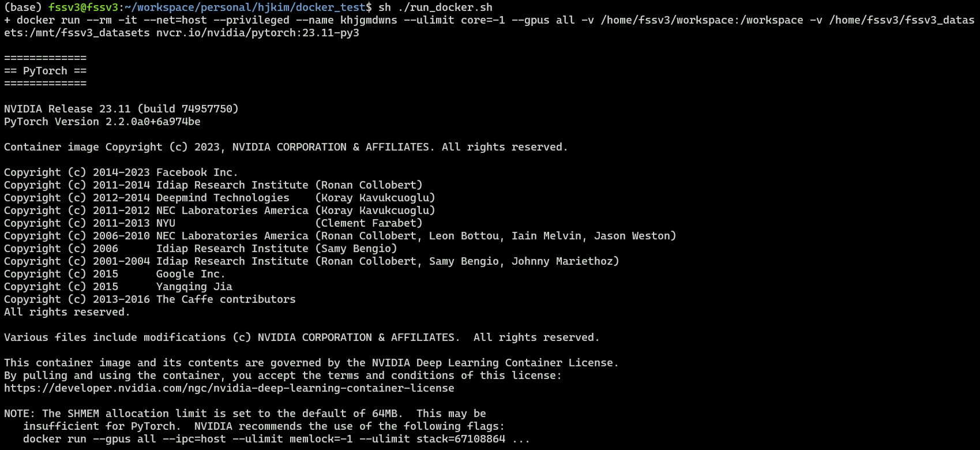Click The Caffe contributors copyright line
This screenshot has width=980, height=450.
150,299
